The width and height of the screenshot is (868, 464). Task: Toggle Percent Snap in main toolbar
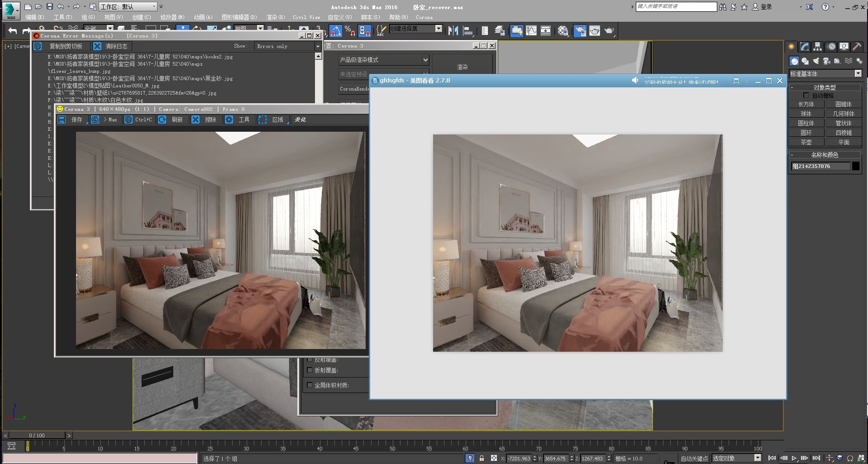click(350, 31)
